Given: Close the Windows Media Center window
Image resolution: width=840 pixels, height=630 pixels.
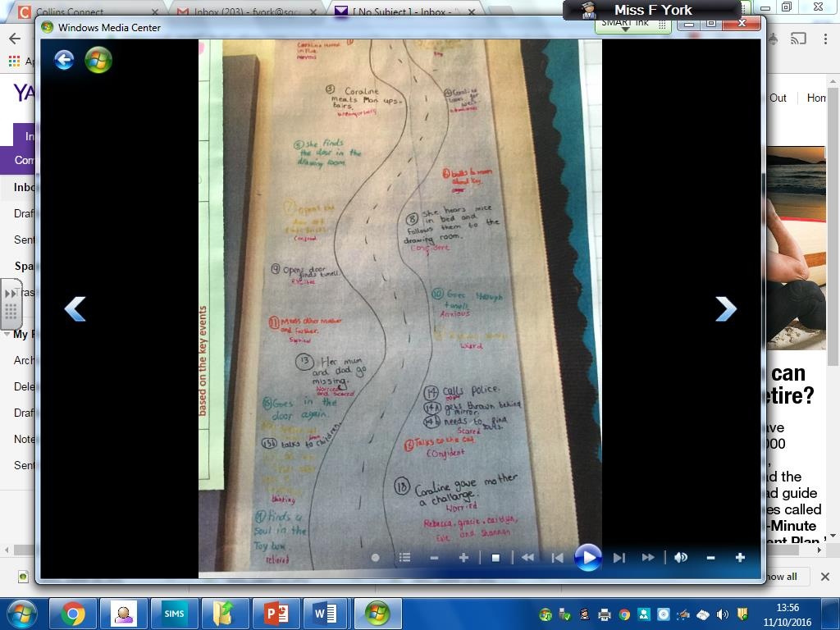Looking at the screenshot, I should coord(742,24).
